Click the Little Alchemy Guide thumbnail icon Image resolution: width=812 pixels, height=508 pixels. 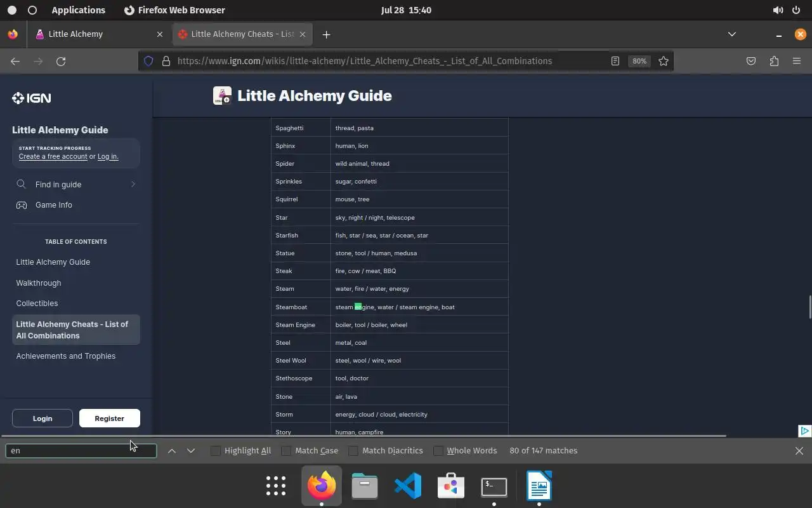222,96
